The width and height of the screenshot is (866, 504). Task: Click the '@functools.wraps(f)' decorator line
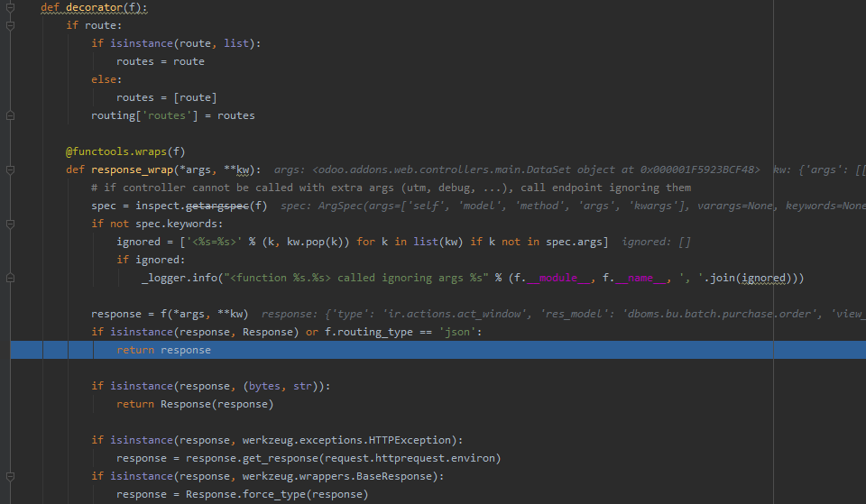(125, 151)
